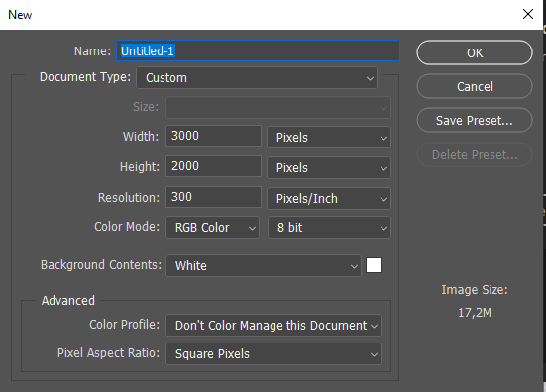Click the Document Type dropdown arrow
Screen dimensions: 546x392
[370, 78]
